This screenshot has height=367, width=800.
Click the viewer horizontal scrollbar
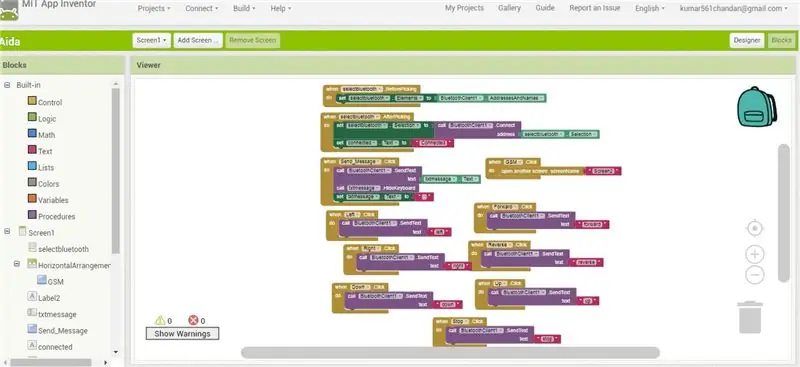click(450, 352)
